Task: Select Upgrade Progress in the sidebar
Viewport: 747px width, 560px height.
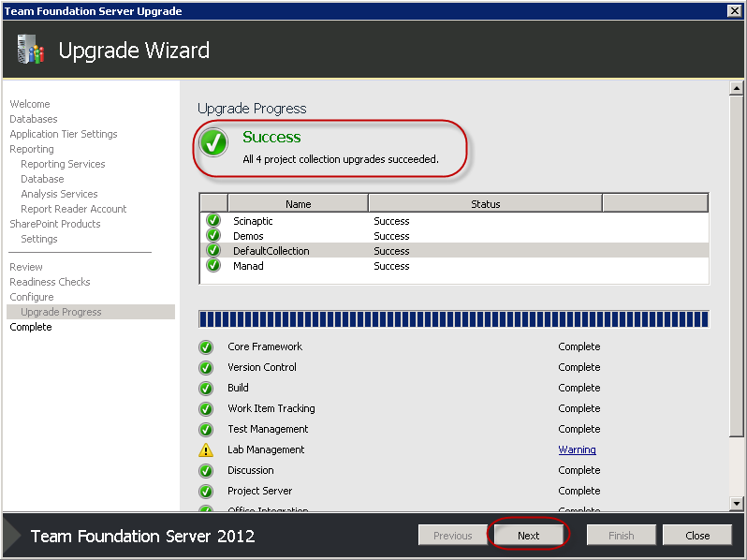Action: pos(61,312)
